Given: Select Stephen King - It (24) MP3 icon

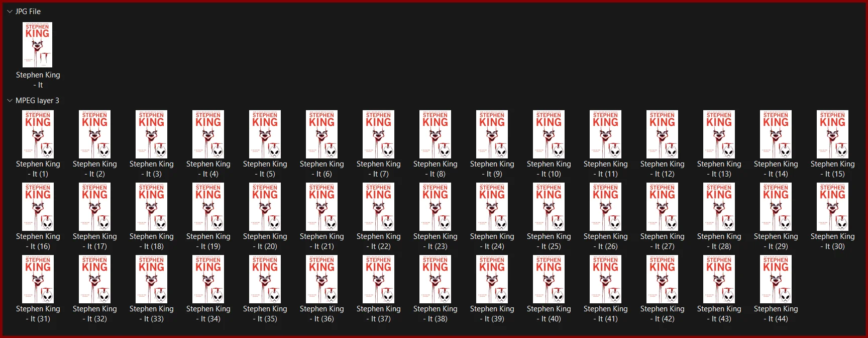Looking at the screenshot, I should [492, 207].
